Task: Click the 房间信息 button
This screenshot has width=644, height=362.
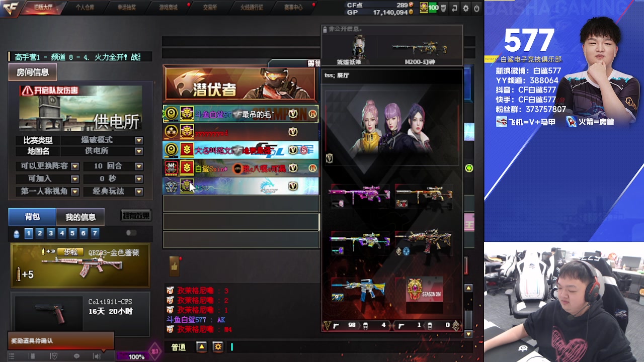Action: tap(33, 72)
